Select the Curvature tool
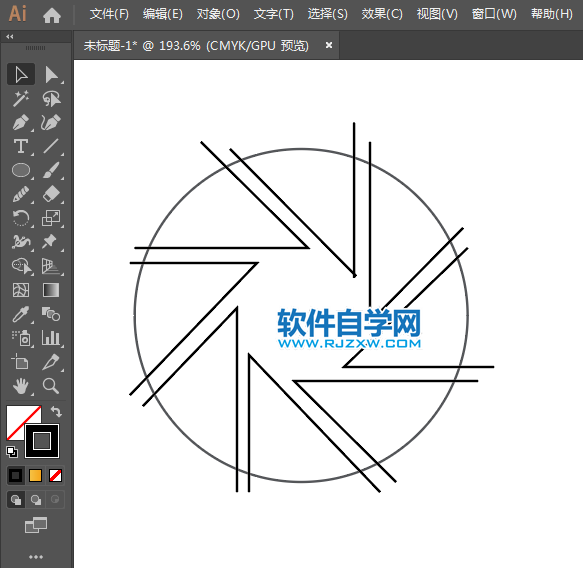This screenshot has width=583, height=568. coord(51,122)
